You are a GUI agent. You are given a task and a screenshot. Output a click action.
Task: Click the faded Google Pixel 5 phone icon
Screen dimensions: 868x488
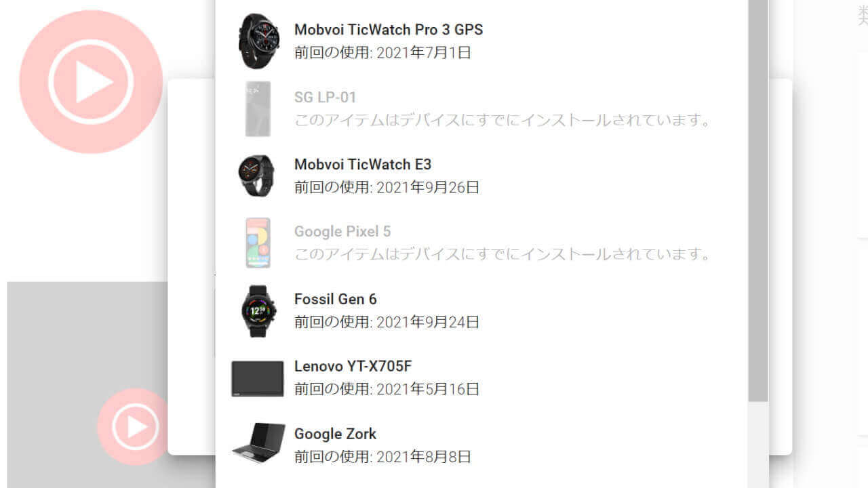point(258,242)
